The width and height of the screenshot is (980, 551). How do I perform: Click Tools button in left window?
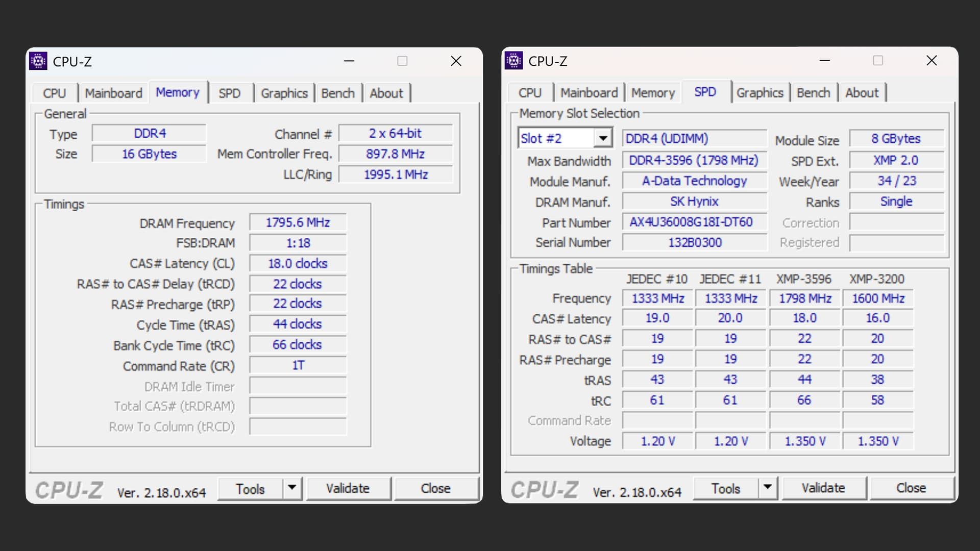[250, 489]
